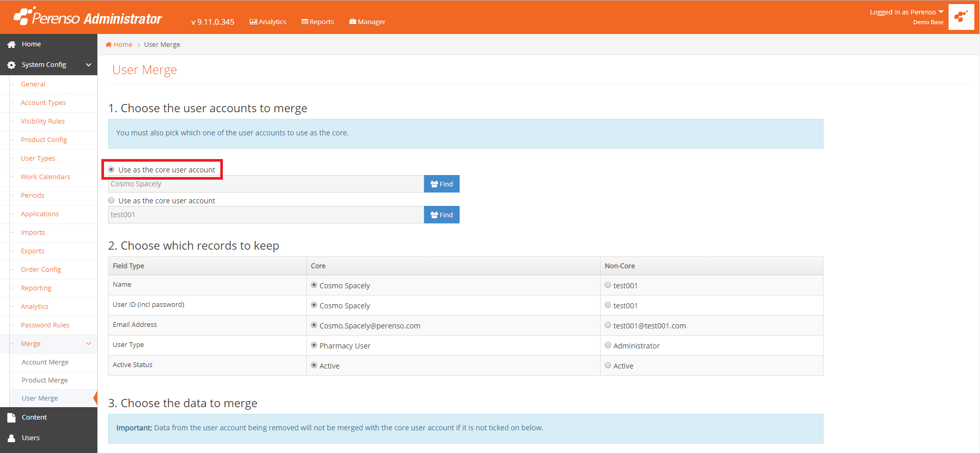Keep Non-Core Name test001
The image size is (980, 453).
point(608,285)
